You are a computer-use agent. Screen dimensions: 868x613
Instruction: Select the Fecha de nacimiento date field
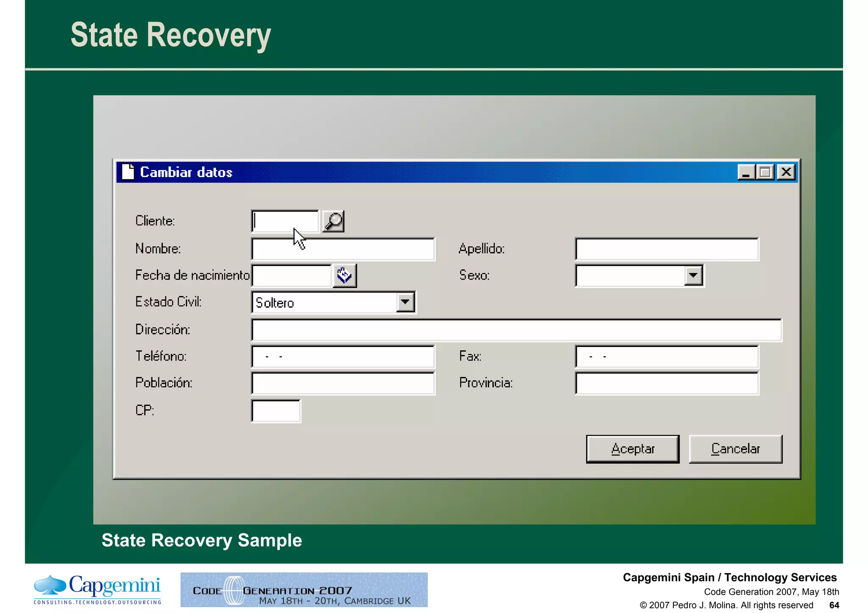tap(292, 275)
